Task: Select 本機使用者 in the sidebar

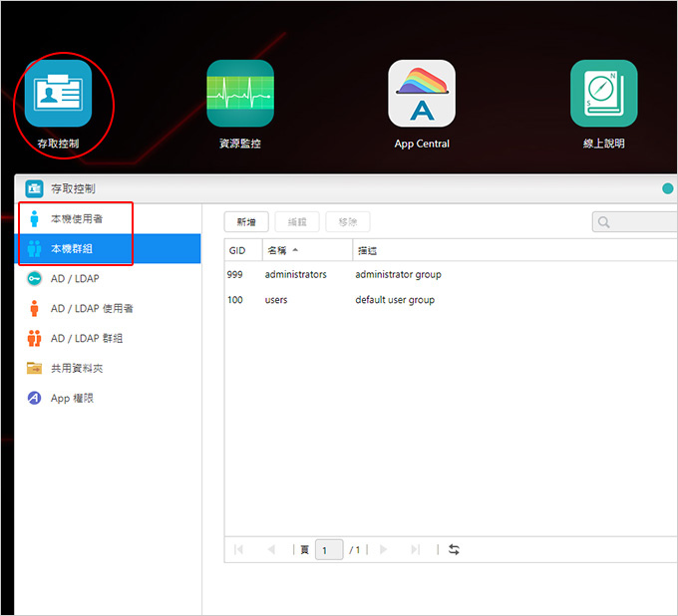Action: click(108, 218)
